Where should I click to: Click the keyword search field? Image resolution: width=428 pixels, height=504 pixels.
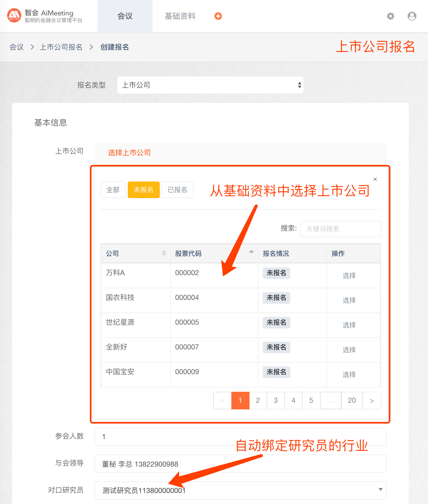[340, 229]
